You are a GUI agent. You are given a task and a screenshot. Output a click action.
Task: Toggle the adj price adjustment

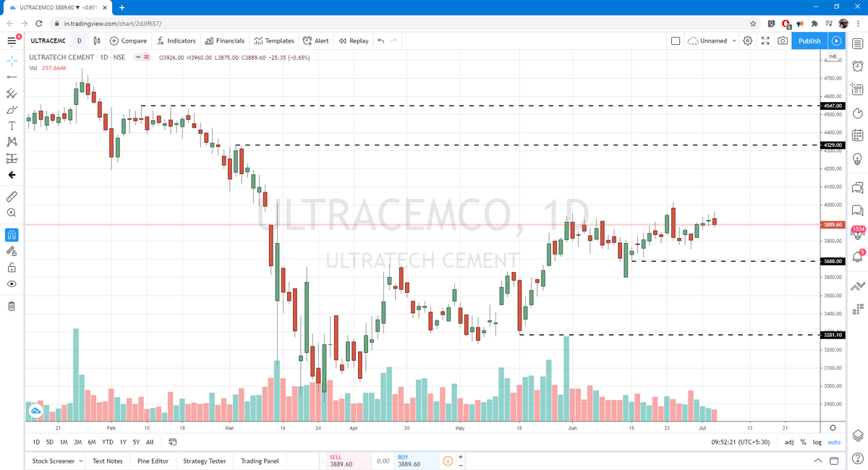pyautogui.click(x=789, y=442)
